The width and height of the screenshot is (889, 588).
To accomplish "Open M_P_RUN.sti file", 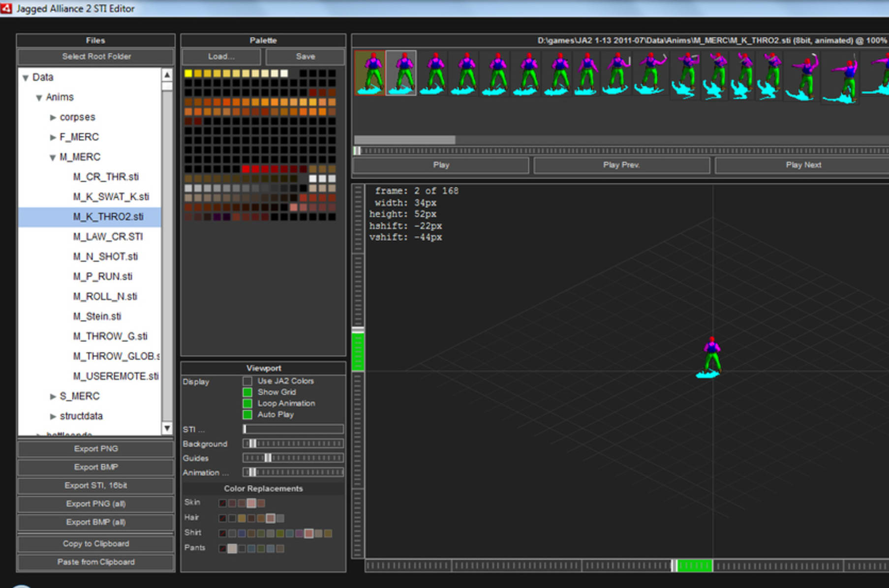I will click(x=102, y=276).
